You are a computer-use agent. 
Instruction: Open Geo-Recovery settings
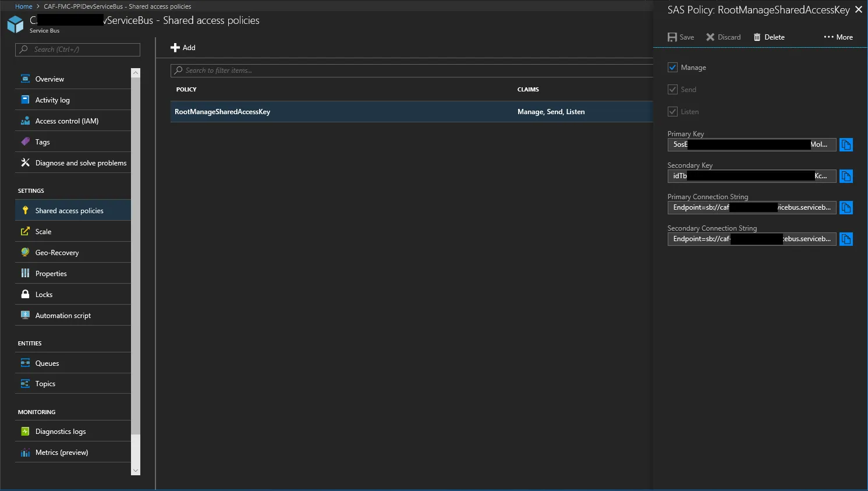[x=73, y=252]
